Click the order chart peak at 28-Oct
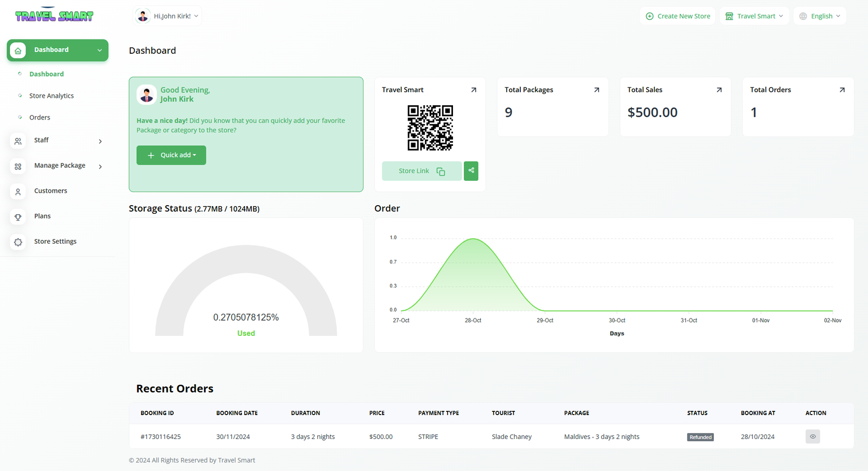 click(x=473, y=239)
